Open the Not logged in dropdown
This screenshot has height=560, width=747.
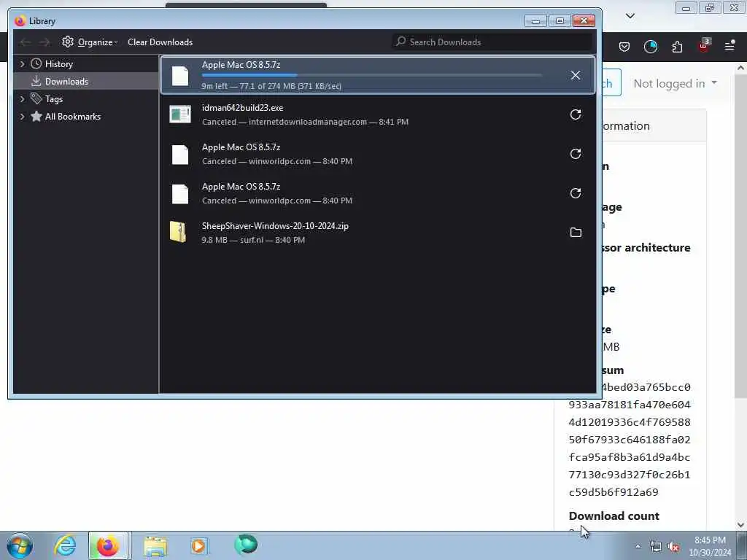[x=675, y=83]
